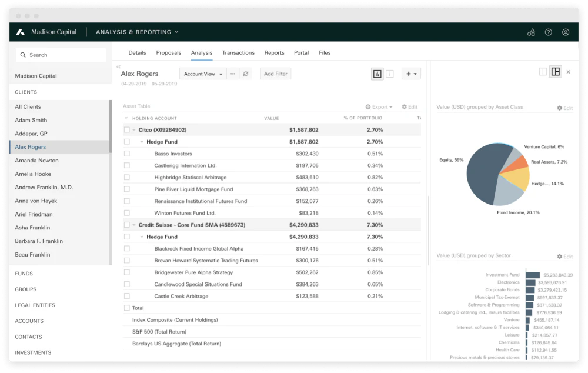Check the checkbox on the Total row
588x373 pixels.
point(126,308)
